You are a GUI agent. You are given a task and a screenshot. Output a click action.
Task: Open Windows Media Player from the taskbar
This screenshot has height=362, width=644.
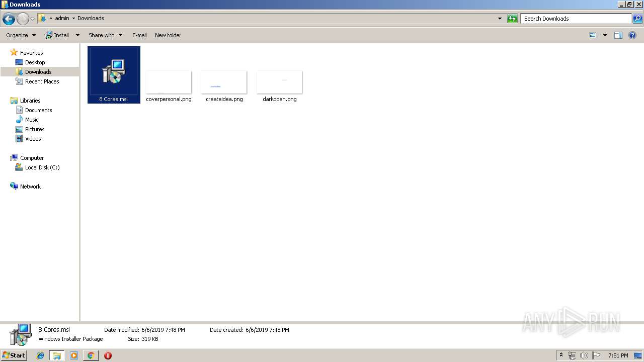[74, 355]
